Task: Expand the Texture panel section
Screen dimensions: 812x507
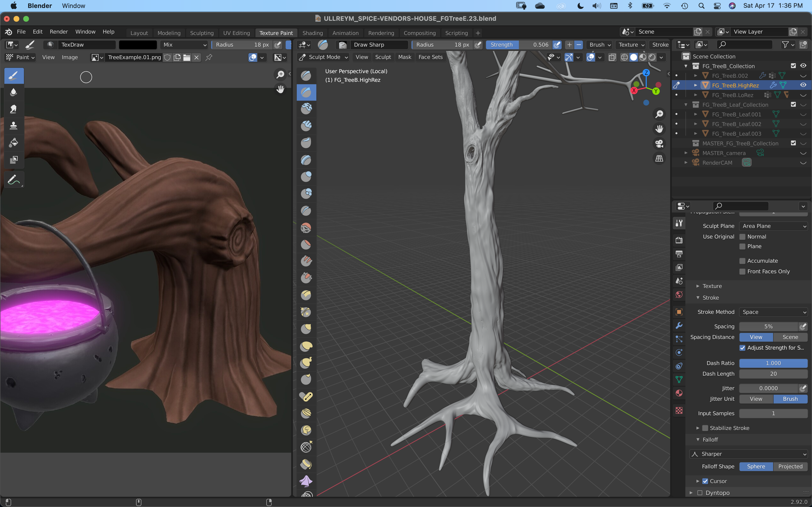Action: pyautogui.click(x=712, y=286)
